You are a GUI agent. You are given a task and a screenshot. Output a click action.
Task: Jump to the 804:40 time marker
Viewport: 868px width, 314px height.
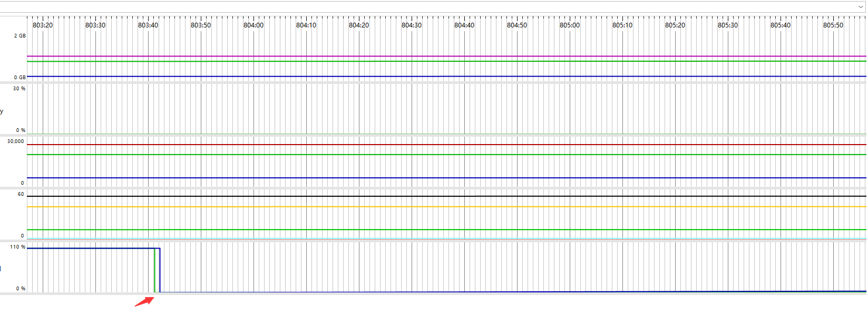(x=464, y=25)
